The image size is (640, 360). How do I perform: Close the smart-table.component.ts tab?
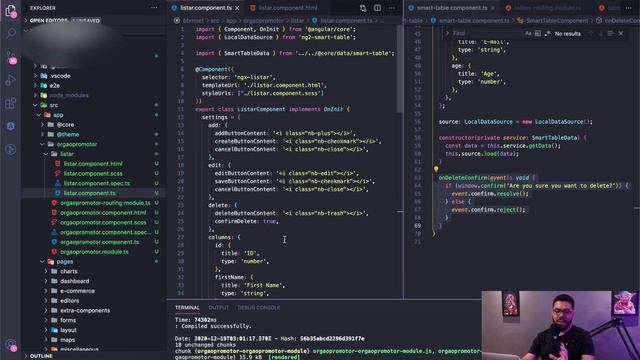[493, 8]
